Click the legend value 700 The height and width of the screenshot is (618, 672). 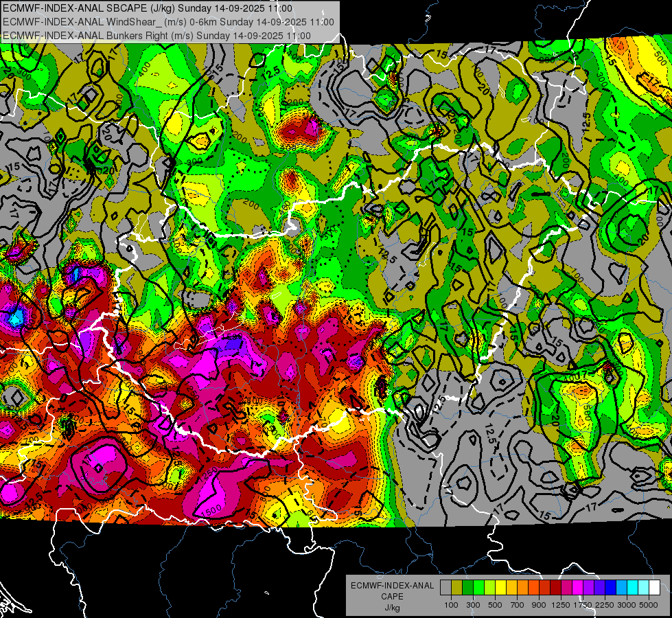[x=518, y=605]
